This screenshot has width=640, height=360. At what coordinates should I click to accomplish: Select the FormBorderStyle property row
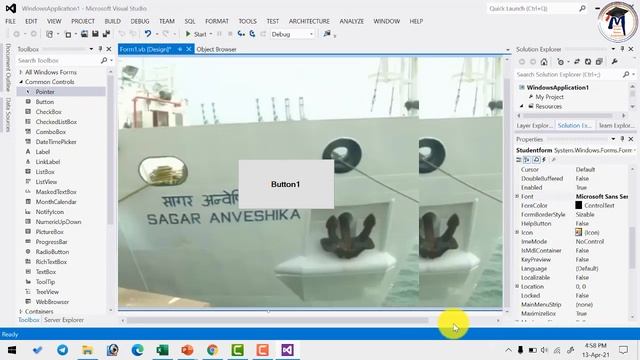(x=573, y=214)
